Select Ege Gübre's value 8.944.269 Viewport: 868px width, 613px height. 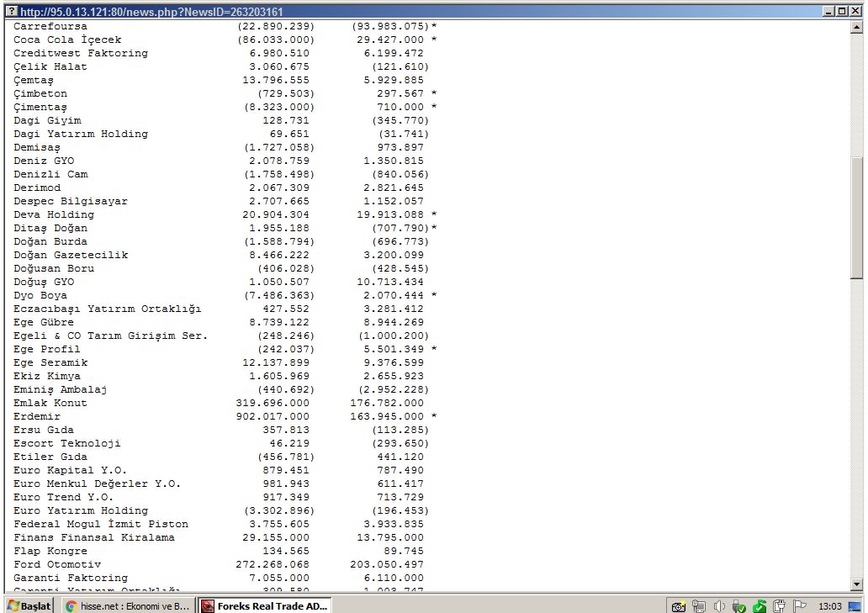[x=394, y=323]
